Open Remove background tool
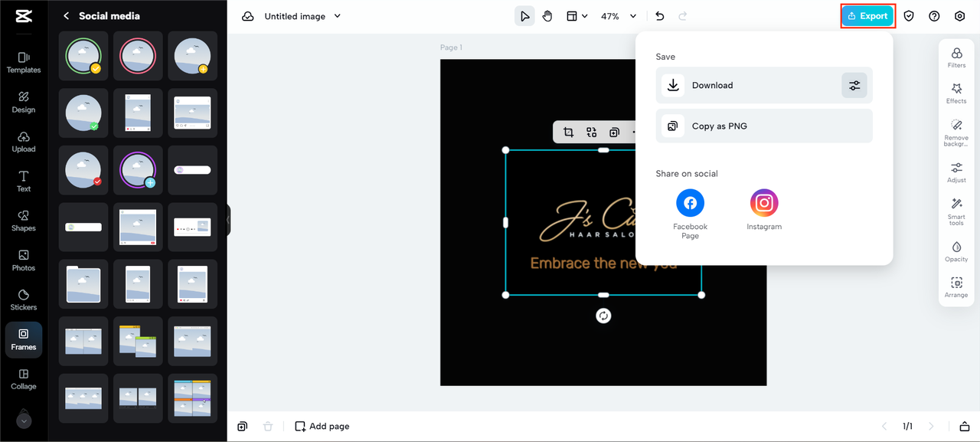The height and width of the screenshot is (442, 980). [956, 133]
